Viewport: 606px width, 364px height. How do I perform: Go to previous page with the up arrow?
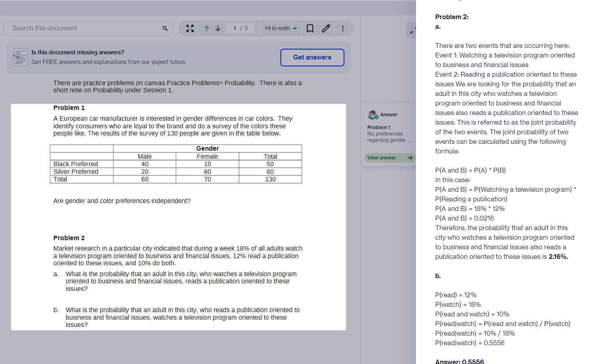[x=206, y=28]
